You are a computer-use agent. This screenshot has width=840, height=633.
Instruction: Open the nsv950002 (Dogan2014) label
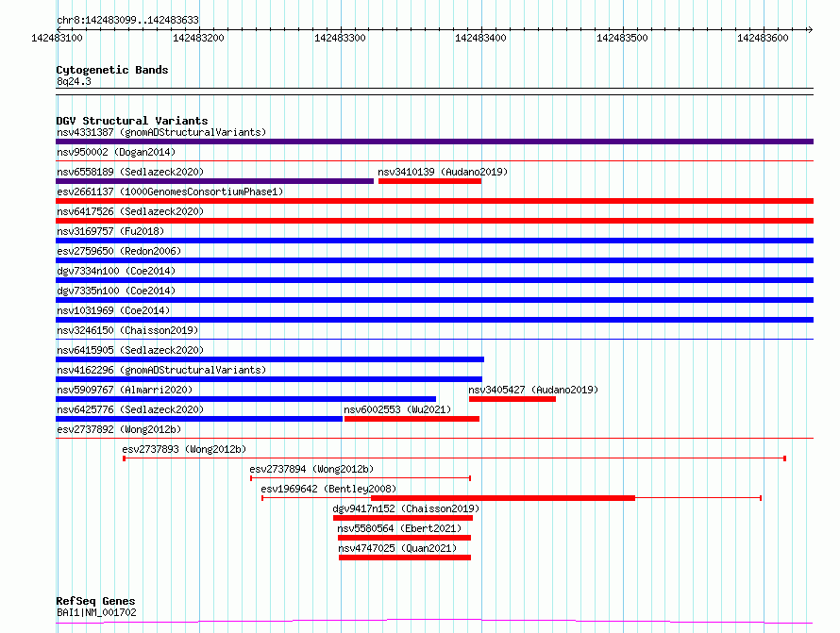tap(116, 152)
